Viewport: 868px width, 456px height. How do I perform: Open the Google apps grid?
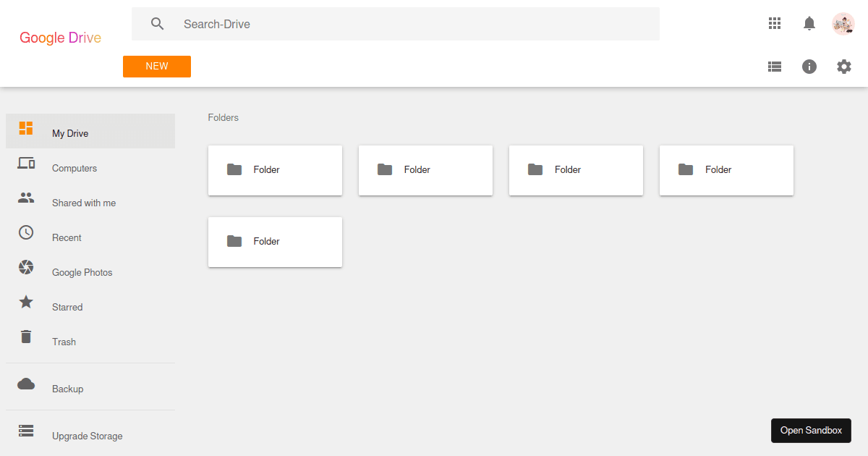click(x=774, y=23)
